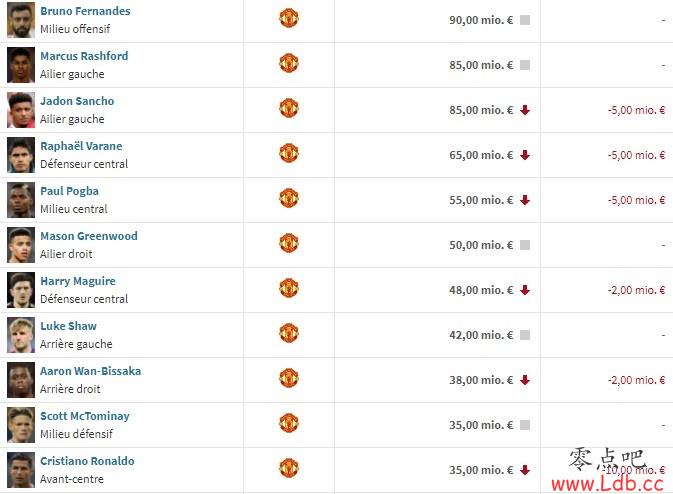Open Scott McTominay player link
673x494 pixels.
(85, 416)
